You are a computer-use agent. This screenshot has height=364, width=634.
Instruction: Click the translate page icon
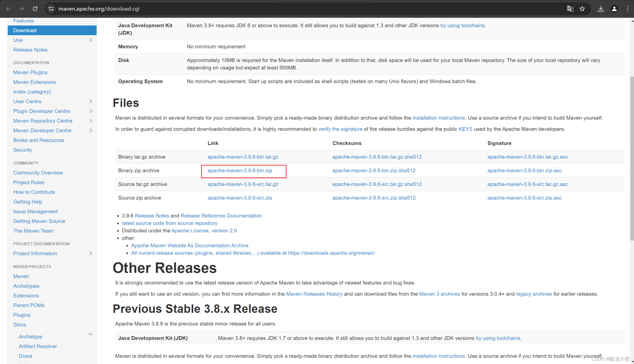(570, 9)
